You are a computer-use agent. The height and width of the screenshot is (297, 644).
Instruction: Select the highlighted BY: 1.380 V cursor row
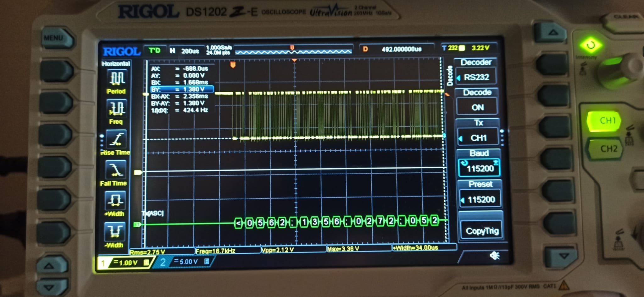[x=182, y=89]
